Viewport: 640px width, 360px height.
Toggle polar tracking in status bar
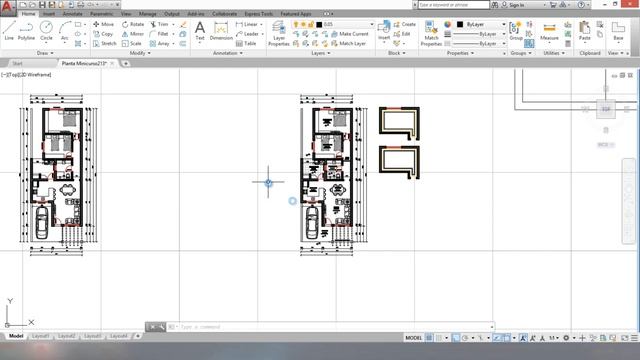(465, 338)
